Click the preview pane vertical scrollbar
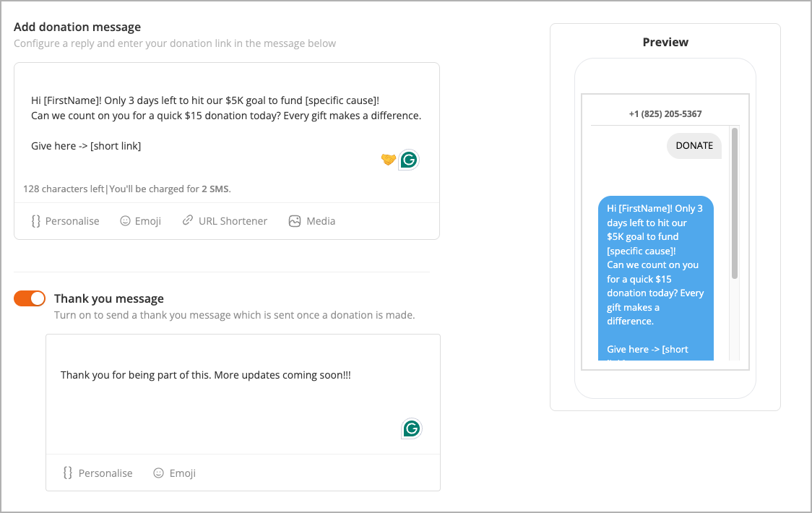812x513 pixels. click(x=734, y=203)
